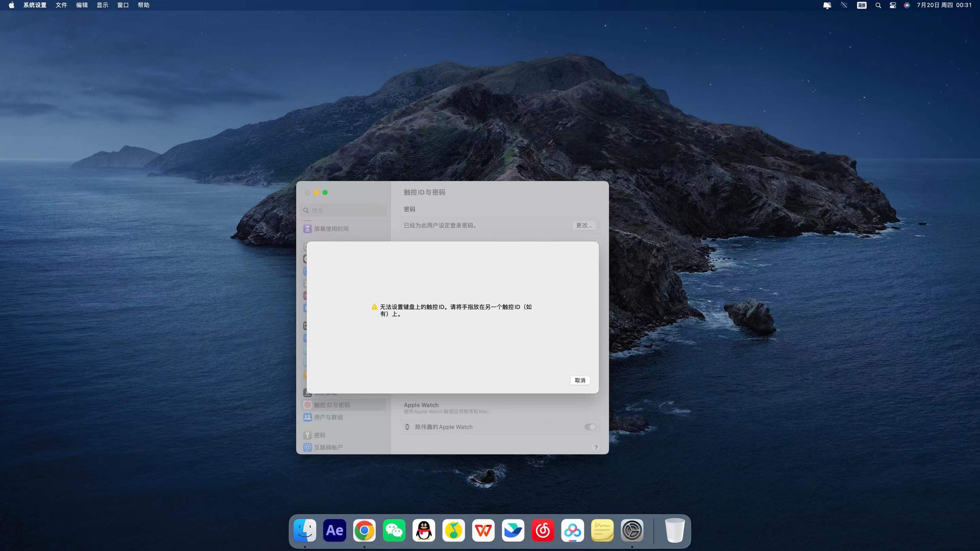Click the Cancel (取消) button in dialog
Viewport: 980px width, 551px height.
tap(580, 380)
